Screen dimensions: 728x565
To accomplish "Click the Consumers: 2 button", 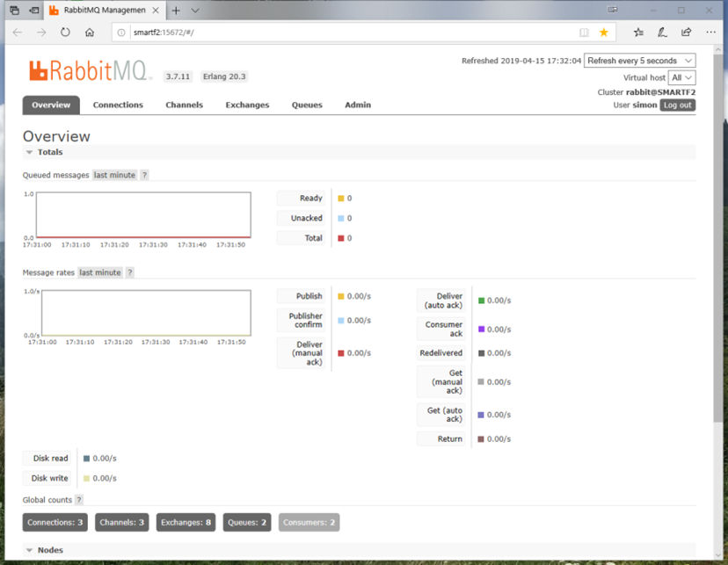I will click(309, 522).
